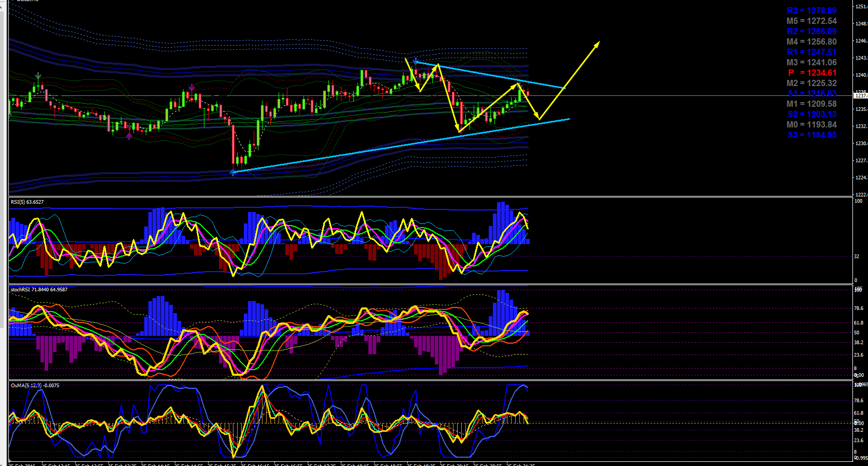Click the M5 = 1272.54 pivot label

coord(811,21)
